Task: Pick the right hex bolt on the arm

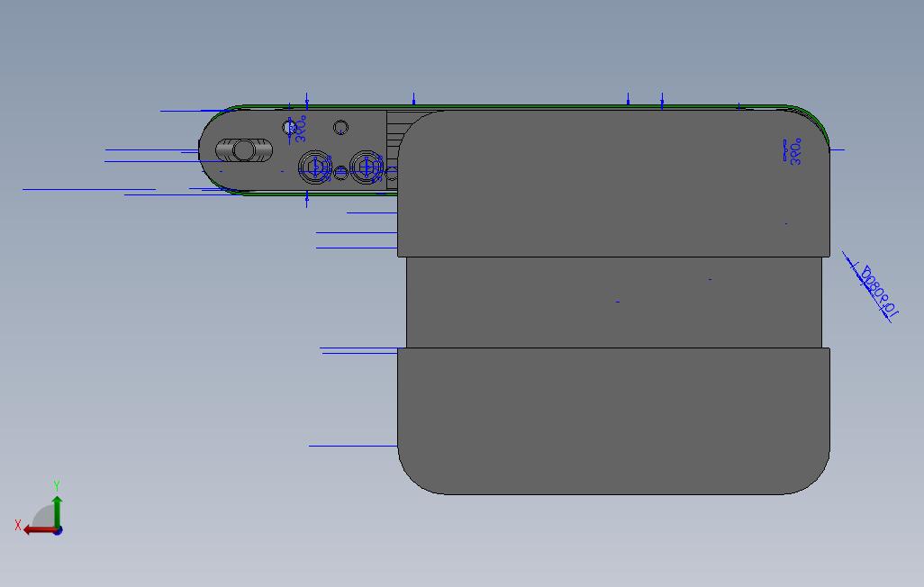Action: point(367,168)
